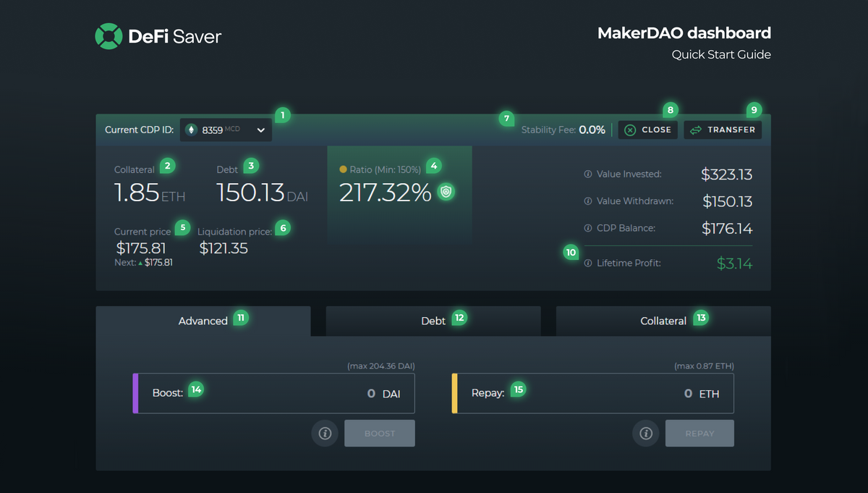
Task: Click the X icon in the Close button
Action: point(630,130)
